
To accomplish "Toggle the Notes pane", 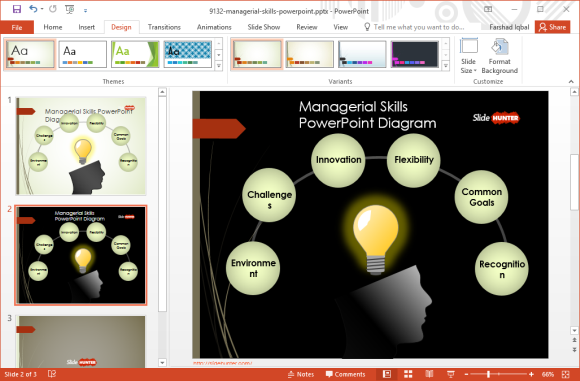I will click(301, 374).
